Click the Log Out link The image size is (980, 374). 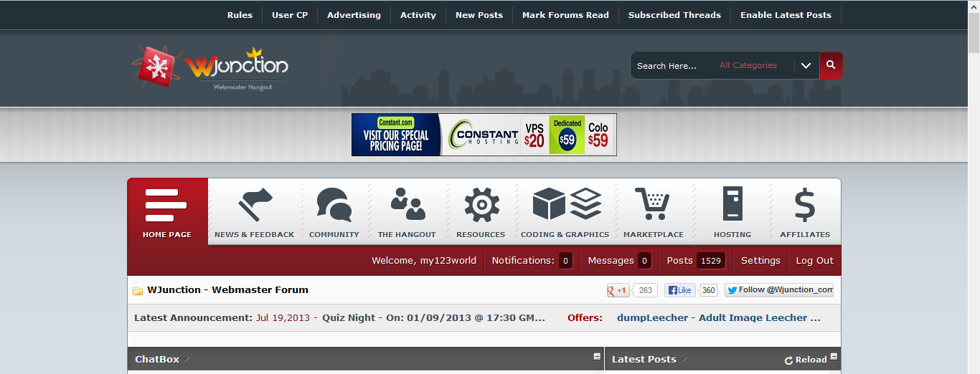[814, 261]
